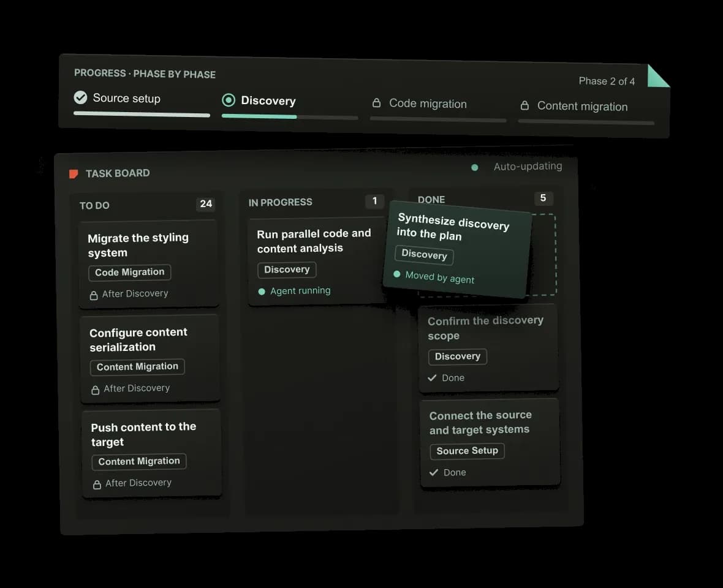Click the Code migration progress bar
The image size is (723, 588).
(438, 120)
